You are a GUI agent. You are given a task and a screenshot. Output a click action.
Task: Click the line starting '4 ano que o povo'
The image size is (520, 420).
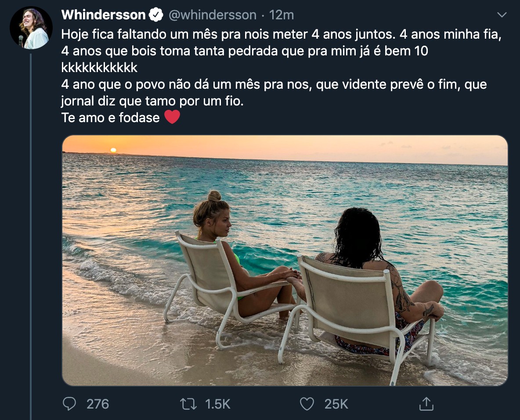(274, 84)
